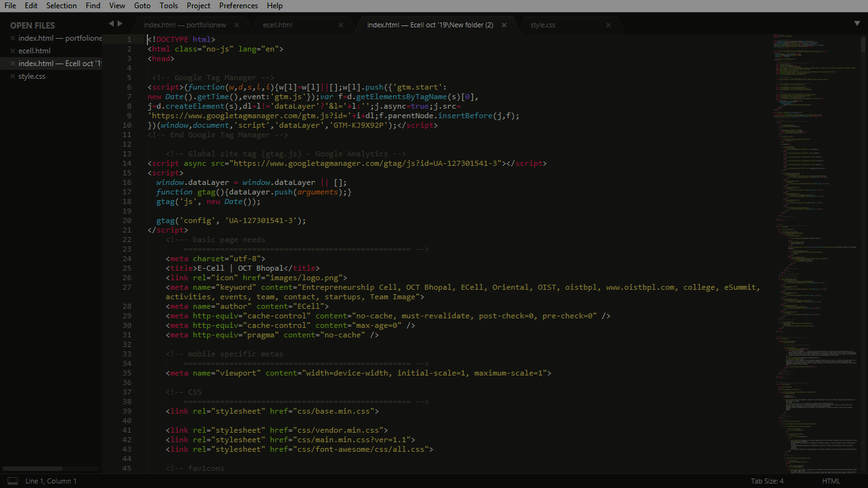Open the Goto menu
This screenshot has height=488, width=868.
(142, 6)
